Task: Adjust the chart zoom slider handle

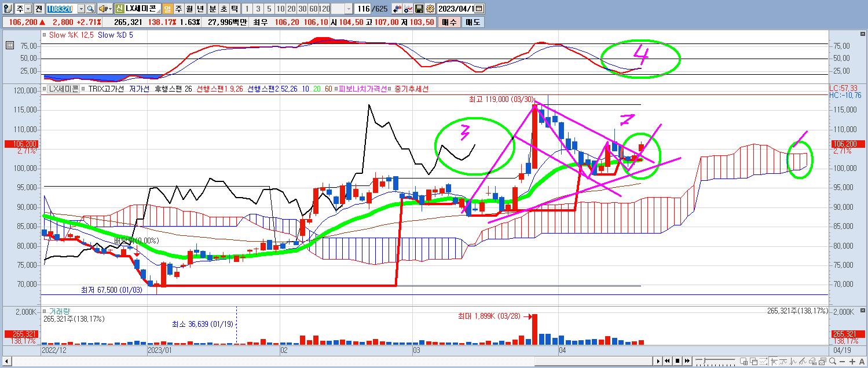Action: click(x=704, y=361)
